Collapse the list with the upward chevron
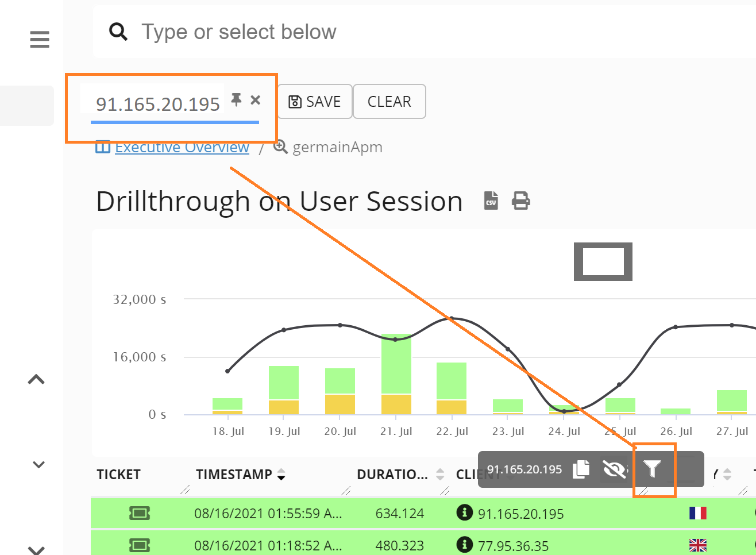Image resolution: width=756 pixels, height=555 pixels. point(37,379)
